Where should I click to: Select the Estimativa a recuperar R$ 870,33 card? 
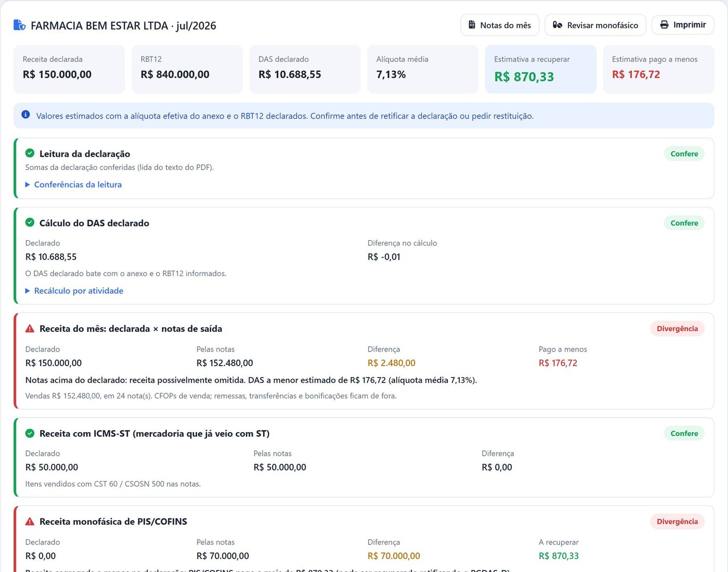(x=541, y=69)
